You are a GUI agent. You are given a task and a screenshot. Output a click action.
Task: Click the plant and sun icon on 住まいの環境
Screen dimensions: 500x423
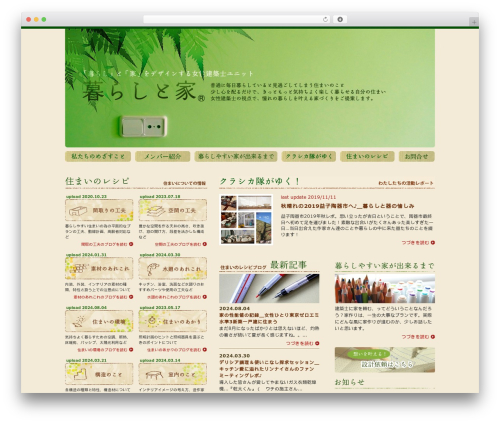click(79, 321)
